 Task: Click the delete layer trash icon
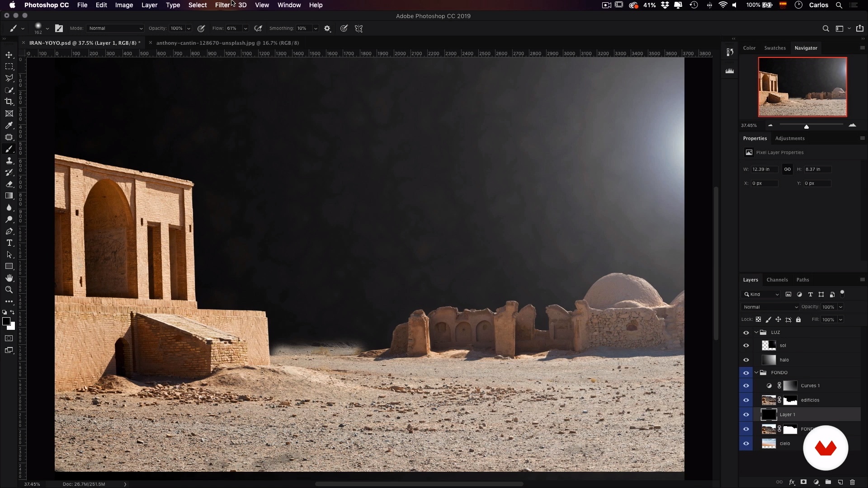click(x=852, y=482)
